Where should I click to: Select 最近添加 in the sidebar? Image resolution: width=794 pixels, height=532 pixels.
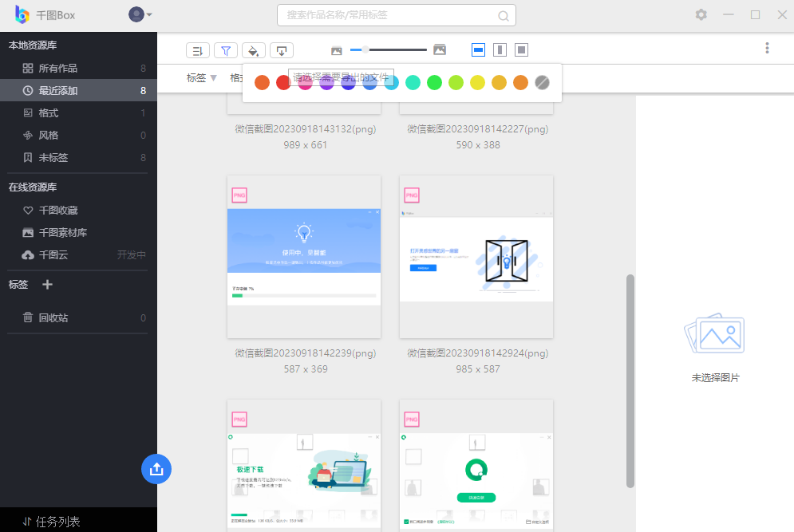point(78,91)
